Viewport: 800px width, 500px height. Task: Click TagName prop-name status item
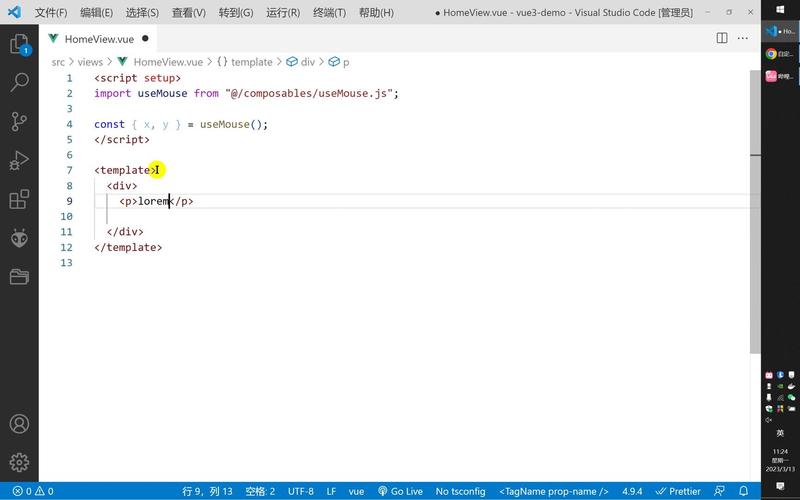pyautogui.click(x=554, y=491)
